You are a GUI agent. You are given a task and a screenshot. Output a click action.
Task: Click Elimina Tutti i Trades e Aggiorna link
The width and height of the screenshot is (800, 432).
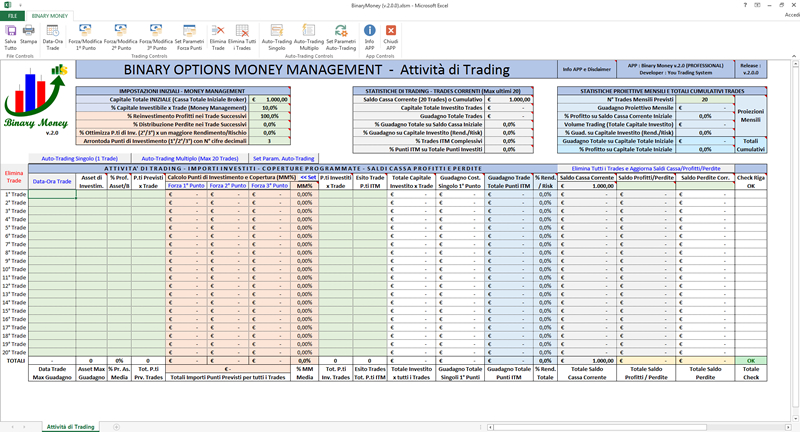646,168
